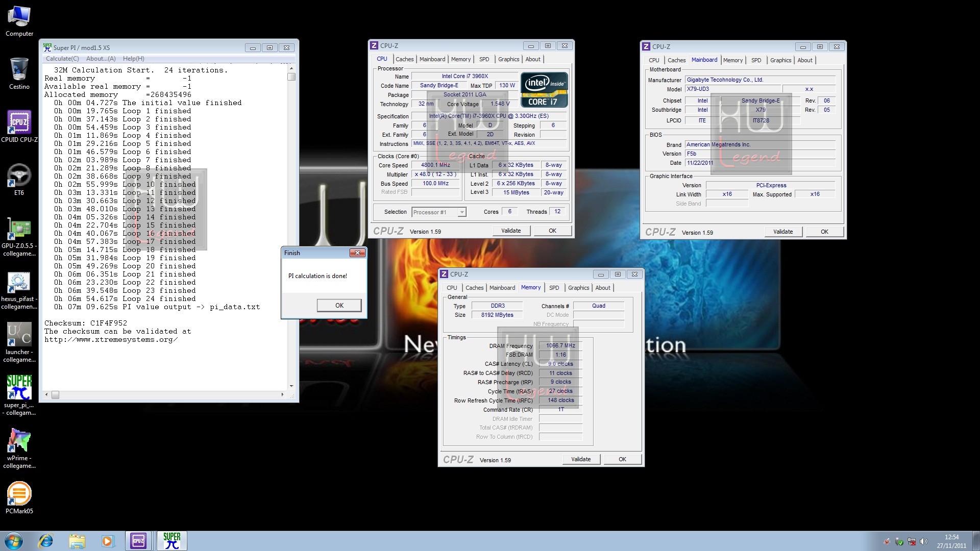Click the DRAM Frequency 1066.7 MHz field

[x=560, y=345]
